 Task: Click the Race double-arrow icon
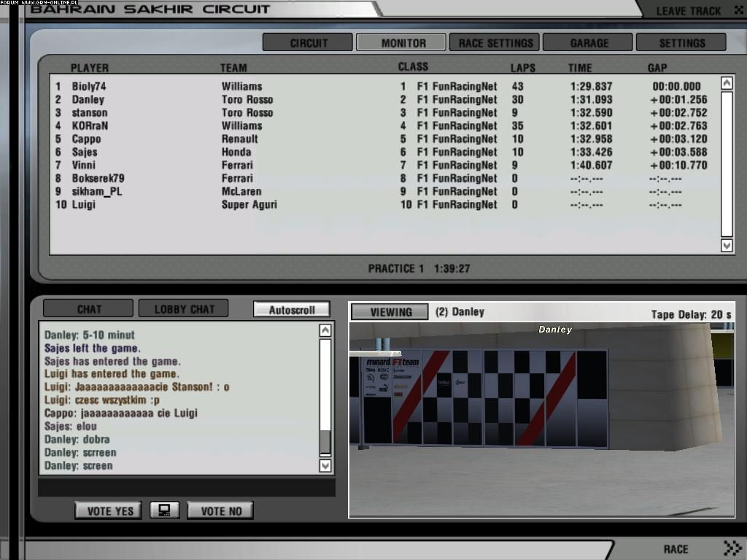click(732, 548)
